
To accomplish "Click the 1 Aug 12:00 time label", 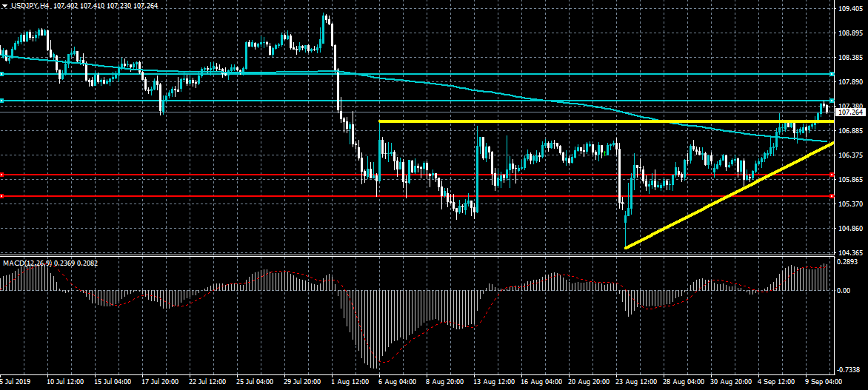I will point(352,383).
